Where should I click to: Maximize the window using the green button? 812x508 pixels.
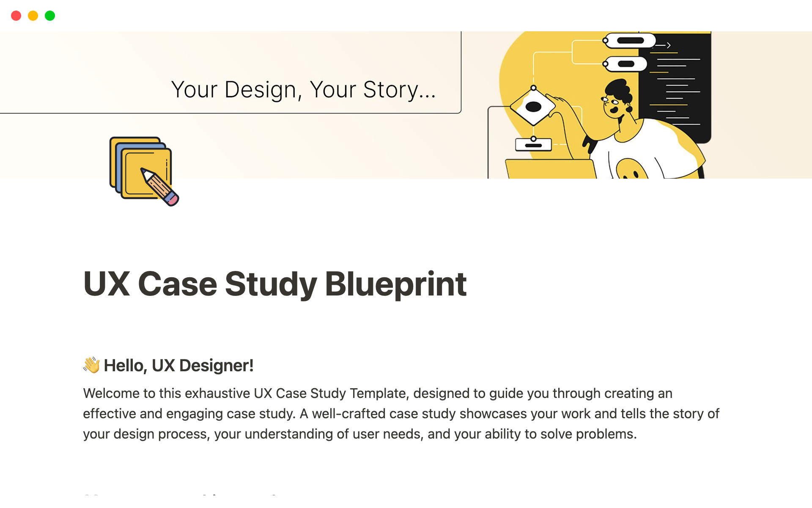coord(50,16)
